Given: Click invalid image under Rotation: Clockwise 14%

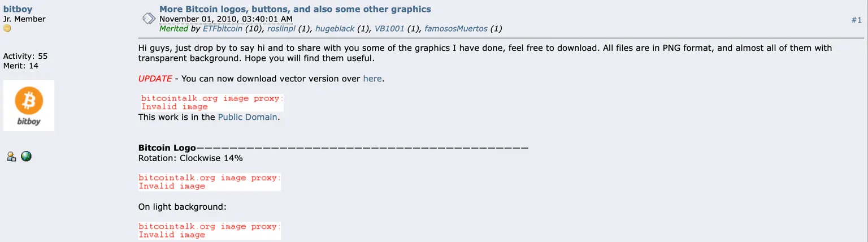Looking at the screenshot, I should click(210, 182).
